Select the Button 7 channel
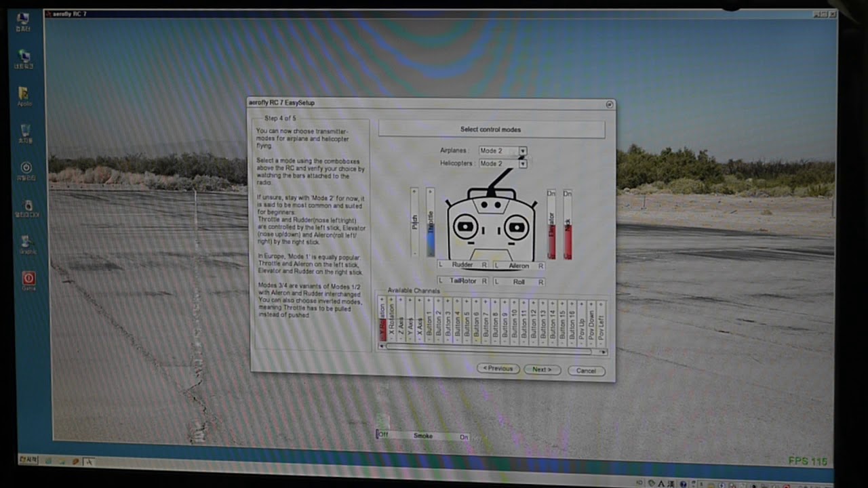The height and width of the screenshot is (488, 868). [486, 321]
